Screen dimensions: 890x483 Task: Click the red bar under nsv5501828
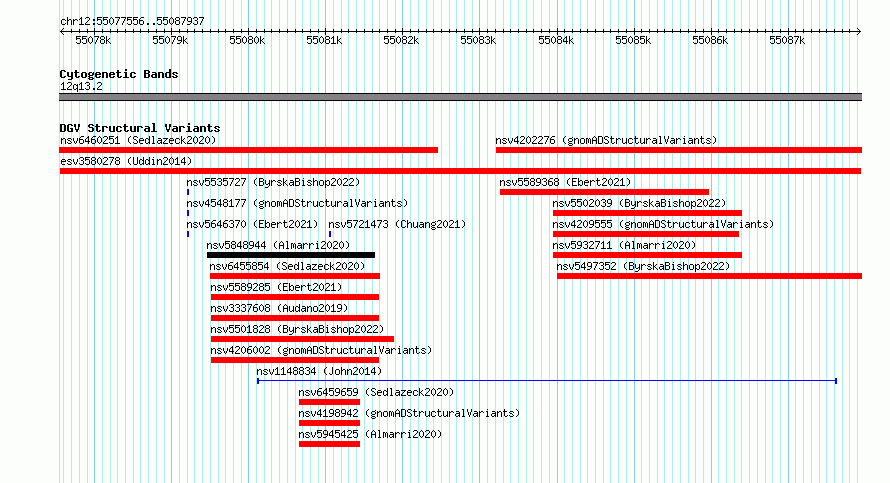coord(302,339)
